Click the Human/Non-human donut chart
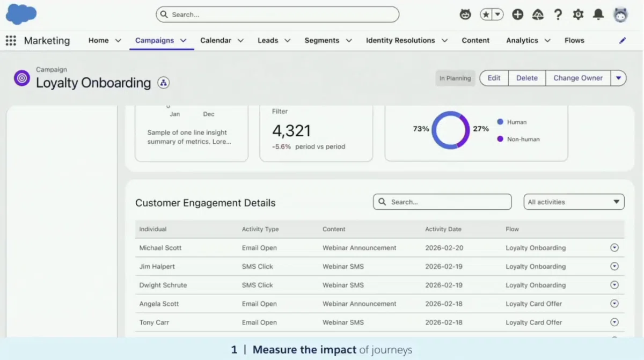The width and height of the screenshot is (644, 360). click(451, 130)
